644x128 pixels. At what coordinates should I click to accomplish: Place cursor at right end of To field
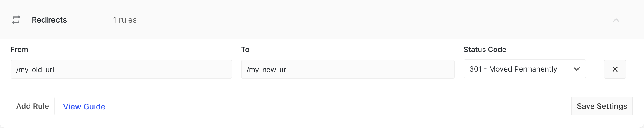448,69
